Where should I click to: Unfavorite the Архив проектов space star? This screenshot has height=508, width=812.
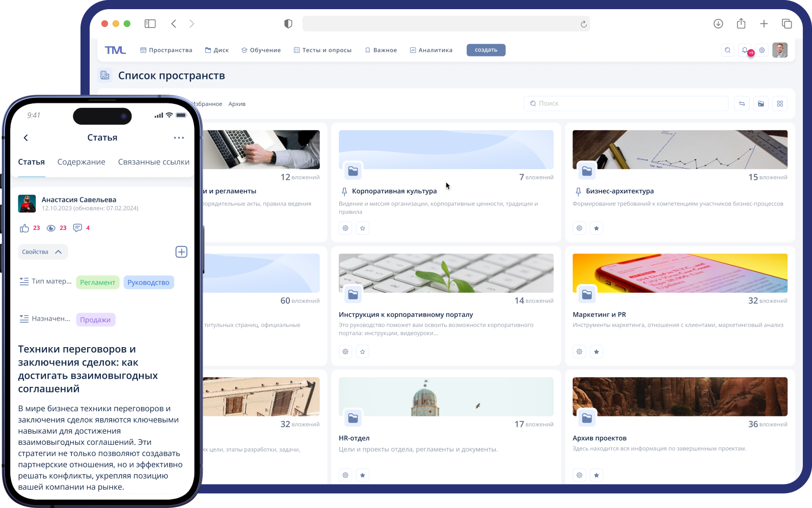(x=597, y=475)
